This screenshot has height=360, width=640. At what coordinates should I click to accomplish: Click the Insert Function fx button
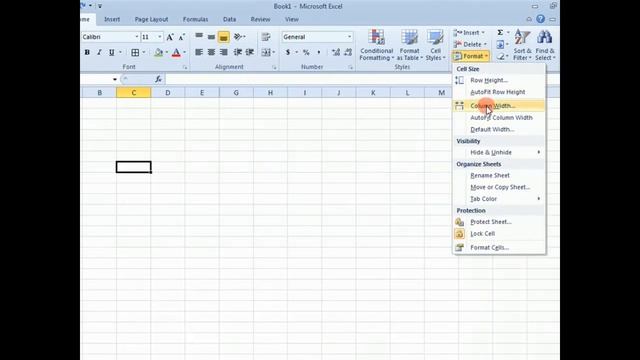[x=158, y=79]
